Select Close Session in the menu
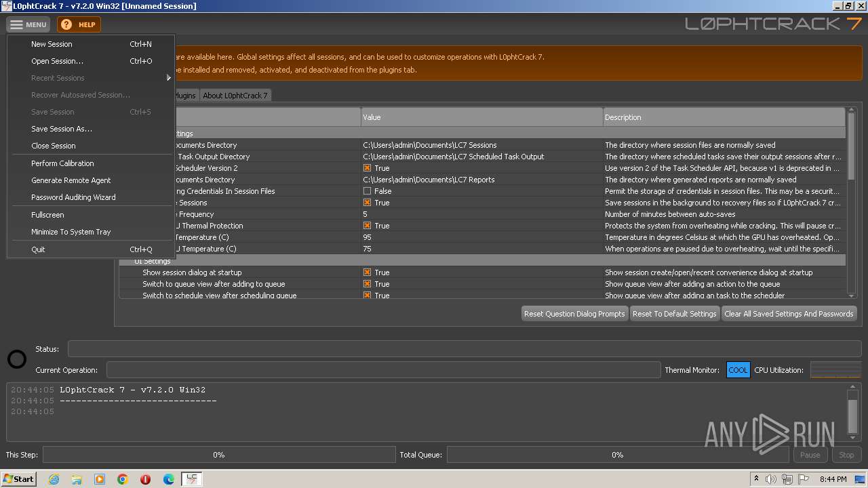This screenshot has width=868, height=488. 91,146
